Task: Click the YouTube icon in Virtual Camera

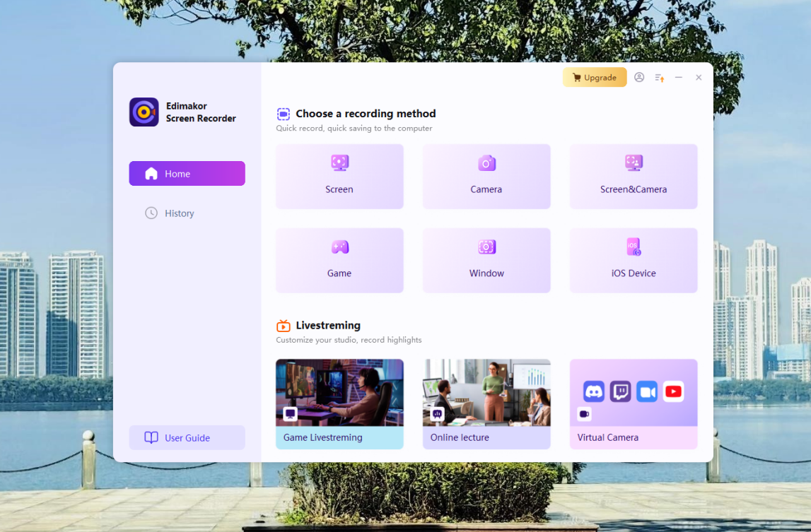Action: point(674,391)
